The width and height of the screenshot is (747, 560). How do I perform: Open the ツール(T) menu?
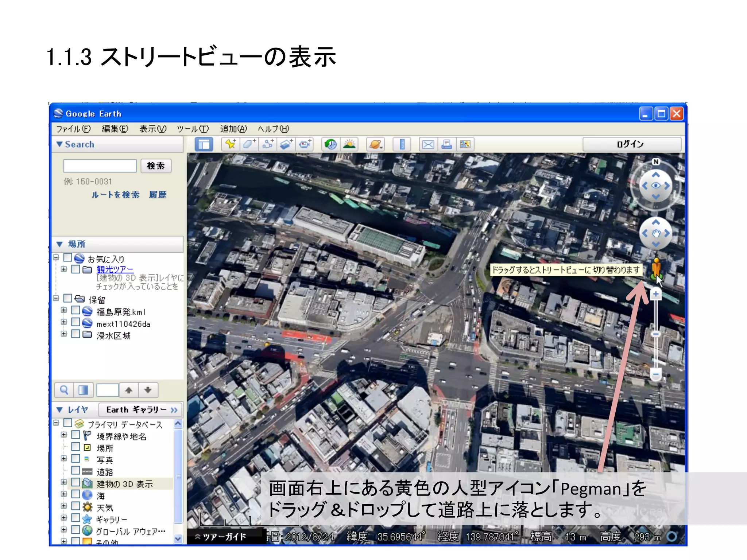click(193, 129)
